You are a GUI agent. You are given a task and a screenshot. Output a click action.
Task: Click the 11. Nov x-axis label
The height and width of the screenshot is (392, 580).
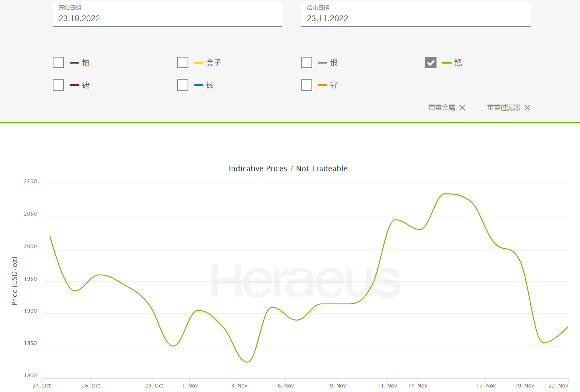click(x=388, y=386)
